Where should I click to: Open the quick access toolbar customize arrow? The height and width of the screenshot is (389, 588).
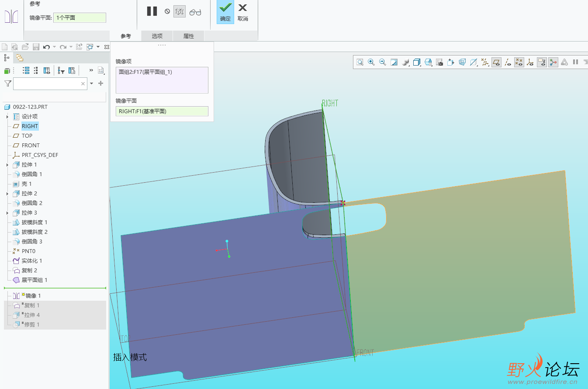pyautogui.click(x=98, y=47)
